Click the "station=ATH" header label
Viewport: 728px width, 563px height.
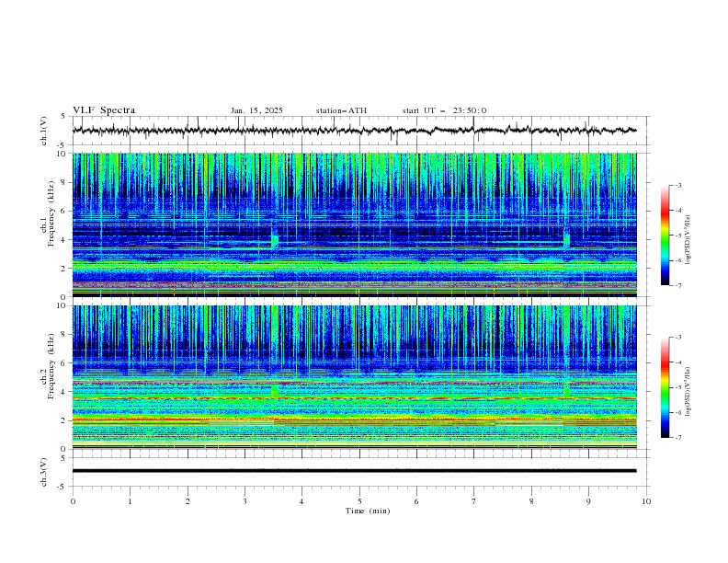[x=341, y=110]
